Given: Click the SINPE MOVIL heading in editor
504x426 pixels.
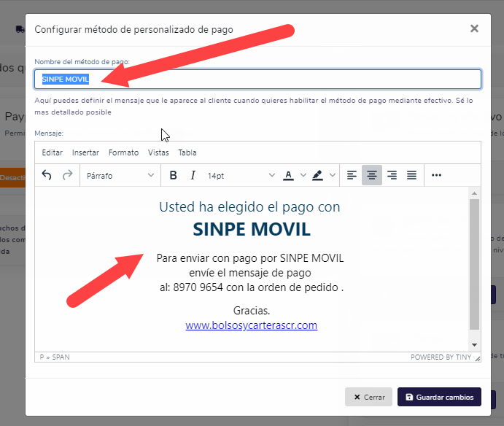Looking at the screenshot, I should click(x=252, y=229).
